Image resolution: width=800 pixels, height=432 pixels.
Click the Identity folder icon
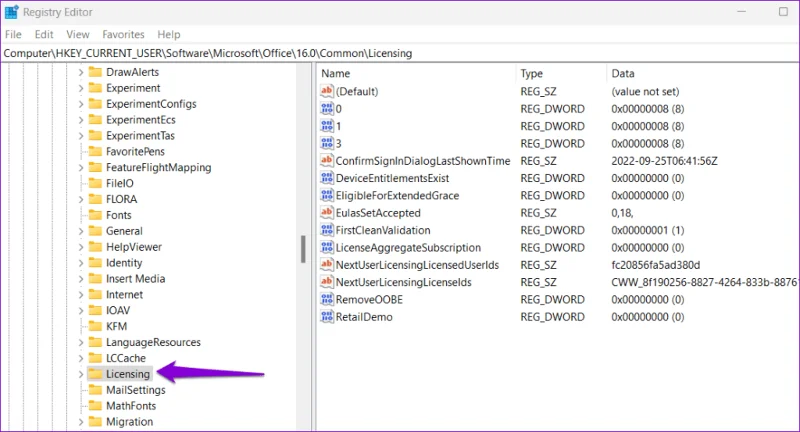click(95, 263)
